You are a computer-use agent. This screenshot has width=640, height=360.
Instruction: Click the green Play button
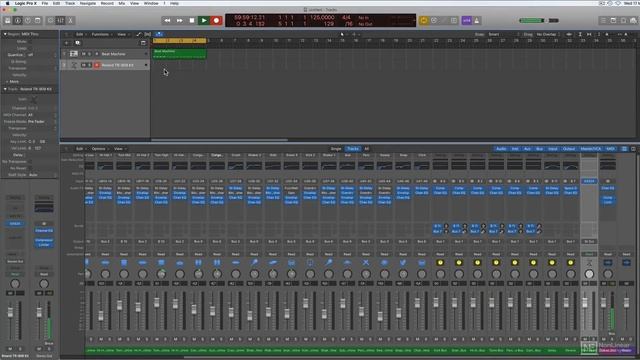[204, 20]
